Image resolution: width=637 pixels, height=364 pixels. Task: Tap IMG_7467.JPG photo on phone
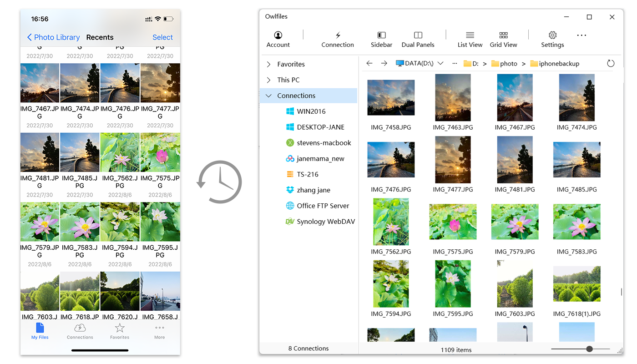40,83
